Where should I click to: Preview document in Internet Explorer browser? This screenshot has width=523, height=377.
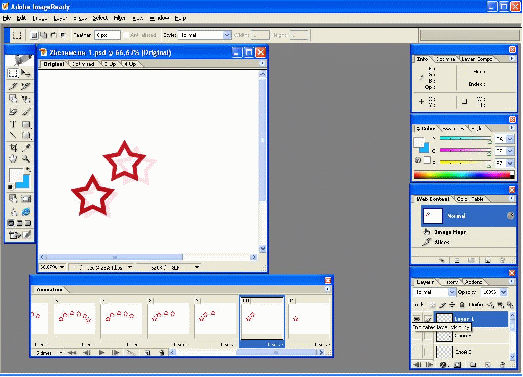[26, 212]
